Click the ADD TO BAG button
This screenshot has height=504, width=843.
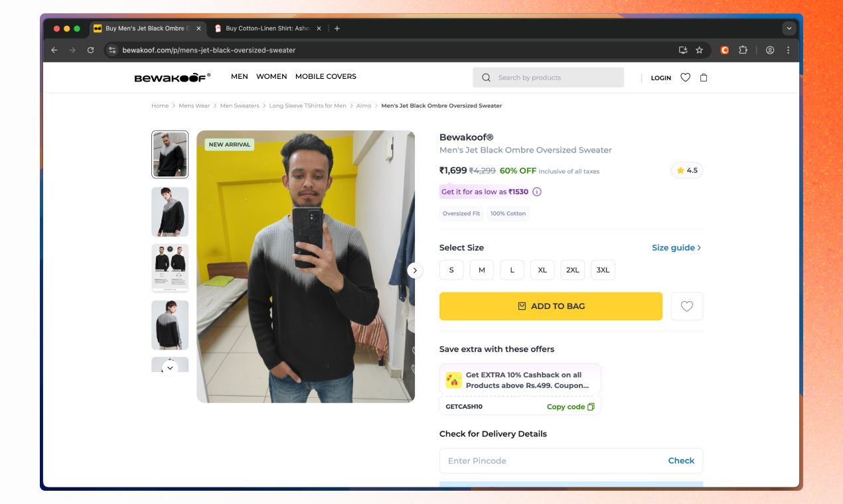click(550, 306)
